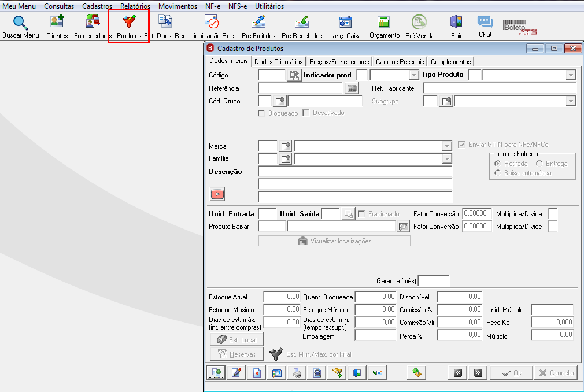The height and width of the screenshot is (392, 584).
Task: Click the Cancelar button
Action: (x=557, y=373)
